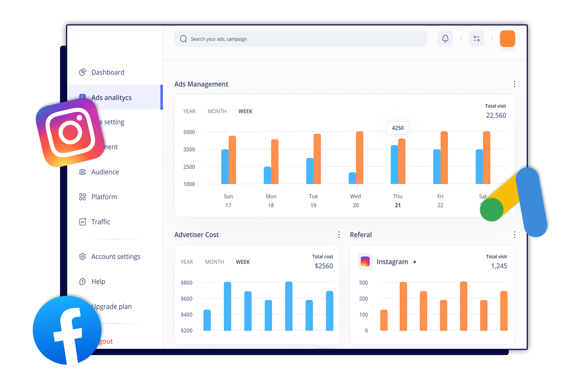This screenshot has width=576, height=392.
Task: Open Referal three-dot menu
Action: [515, 235]
